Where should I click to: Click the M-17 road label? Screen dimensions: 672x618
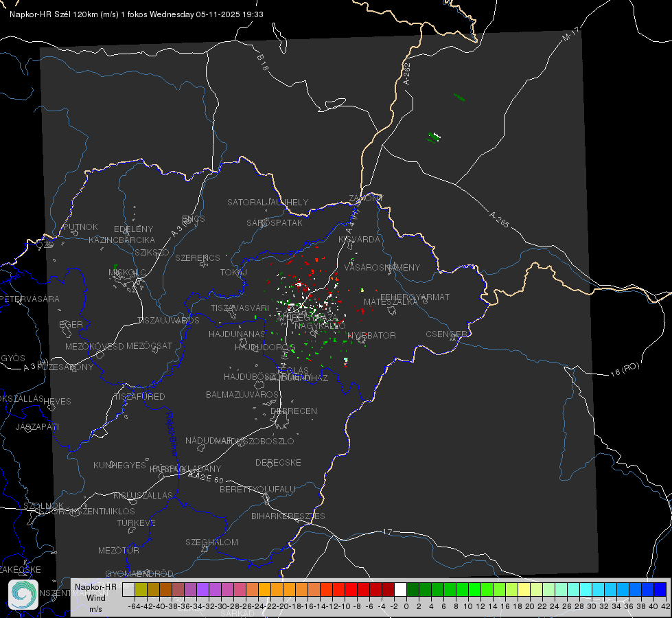click(x=570, y=34)
